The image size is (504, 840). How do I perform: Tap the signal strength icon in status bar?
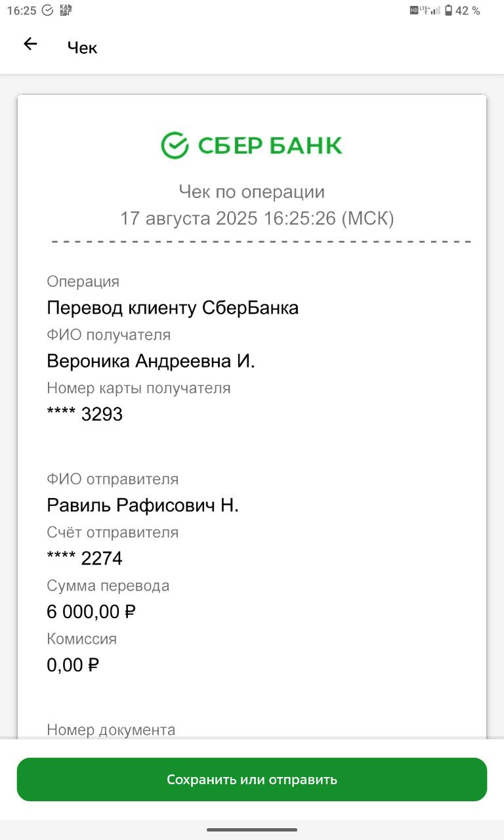[x=436, y=11]
